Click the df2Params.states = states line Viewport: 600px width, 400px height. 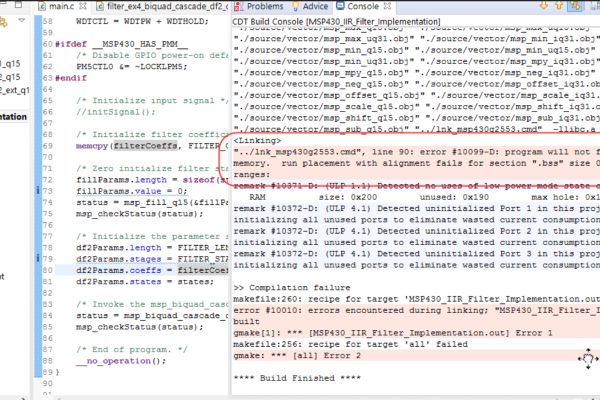click(x=145, y=282)
